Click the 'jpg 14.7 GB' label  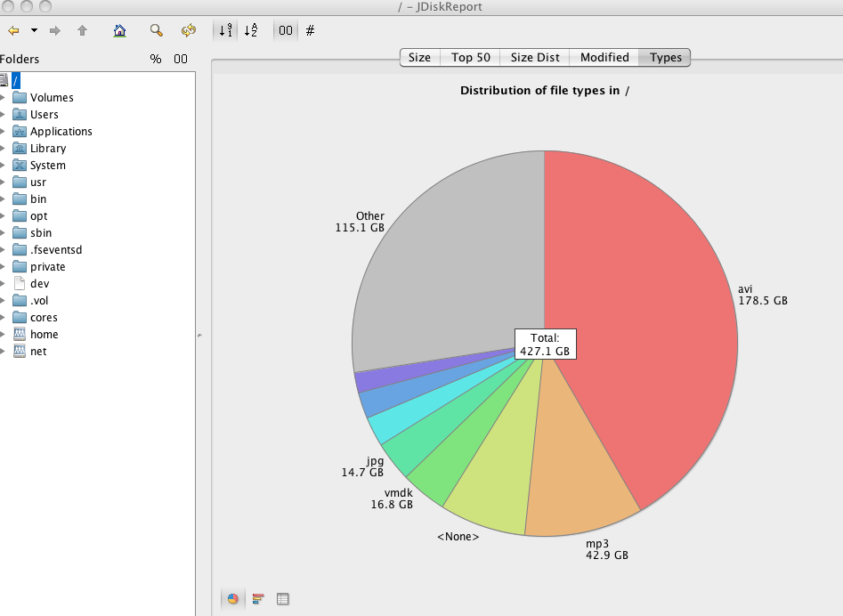(x=362, y=466)
